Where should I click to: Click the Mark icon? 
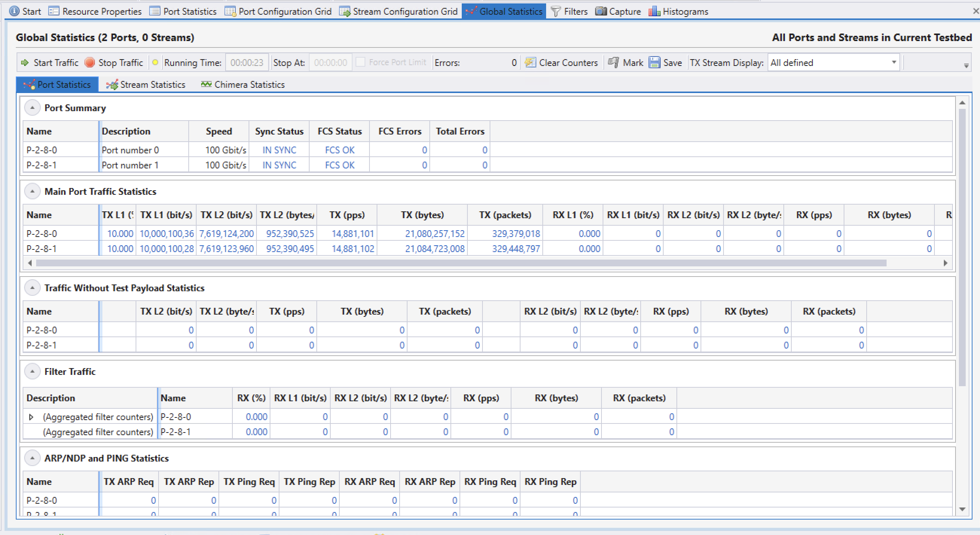point(613,63)
